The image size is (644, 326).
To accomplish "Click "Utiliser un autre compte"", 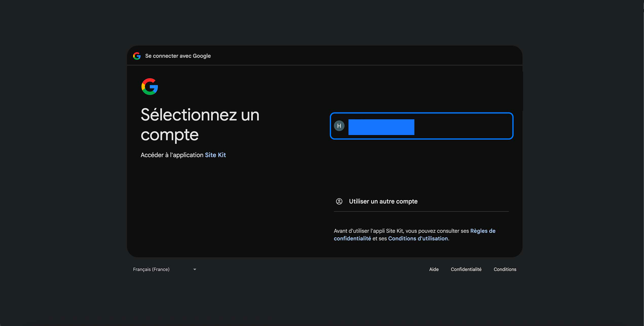I will tap(383, 201).
